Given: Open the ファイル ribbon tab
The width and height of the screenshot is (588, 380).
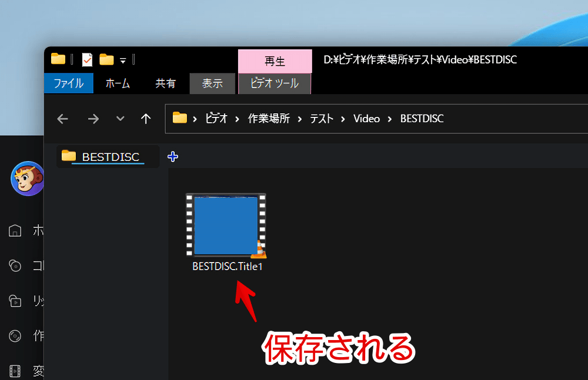Looking at the screenshot, I should coord(69,83).
